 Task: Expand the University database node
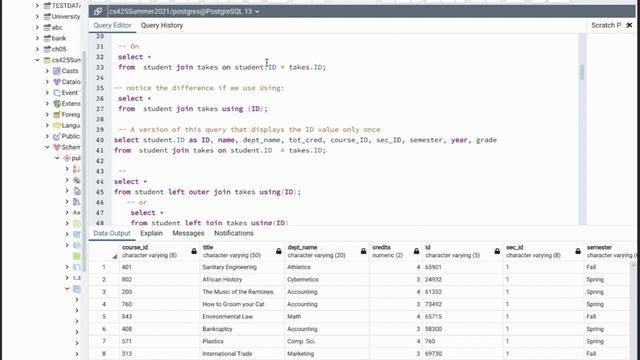coord(37,17)
